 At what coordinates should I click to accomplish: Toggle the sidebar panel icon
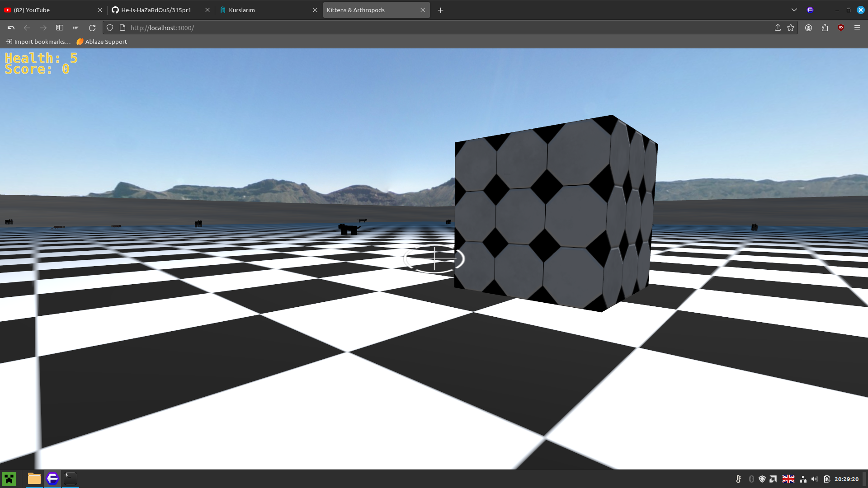tap(59, 28)
